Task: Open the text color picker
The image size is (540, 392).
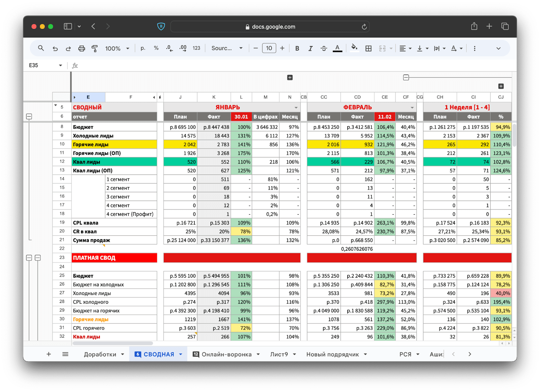Action: [x=337, y=48]
